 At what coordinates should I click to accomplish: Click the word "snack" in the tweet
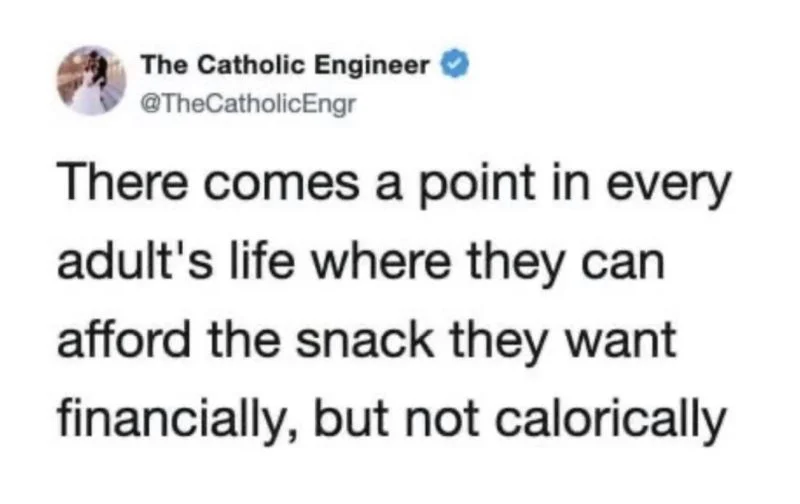click(x=364, y=341)
